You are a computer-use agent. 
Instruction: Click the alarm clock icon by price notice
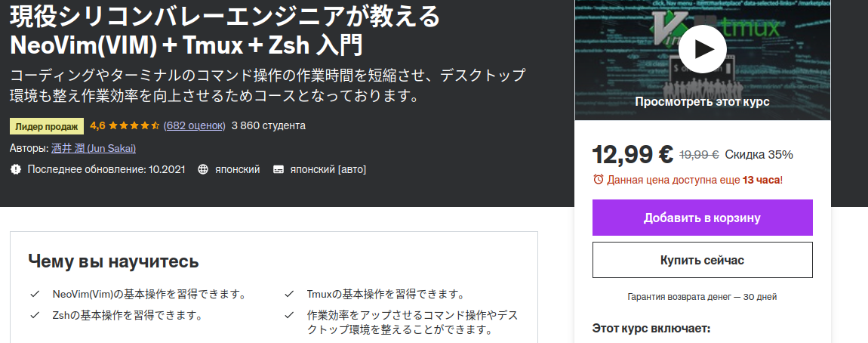(599, 180)
